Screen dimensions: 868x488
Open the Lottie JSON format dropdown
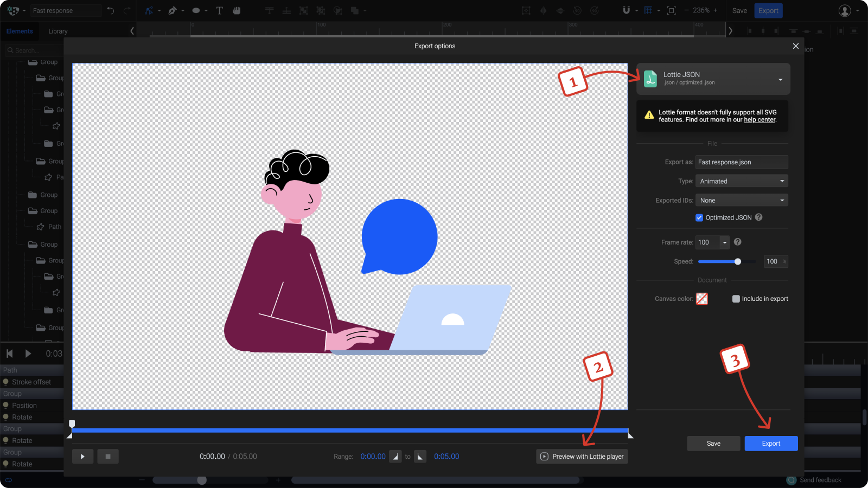click(x=780, y=79)
